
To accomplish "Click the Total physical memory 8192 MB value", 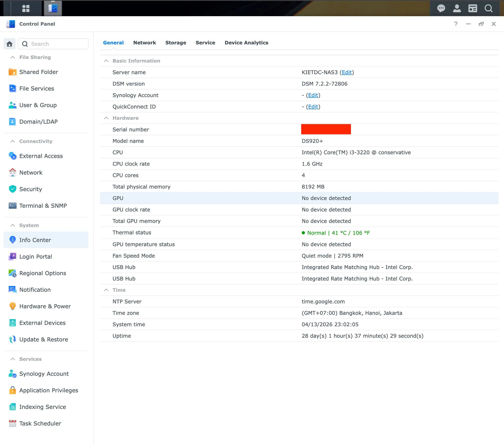I will (313, 187).
